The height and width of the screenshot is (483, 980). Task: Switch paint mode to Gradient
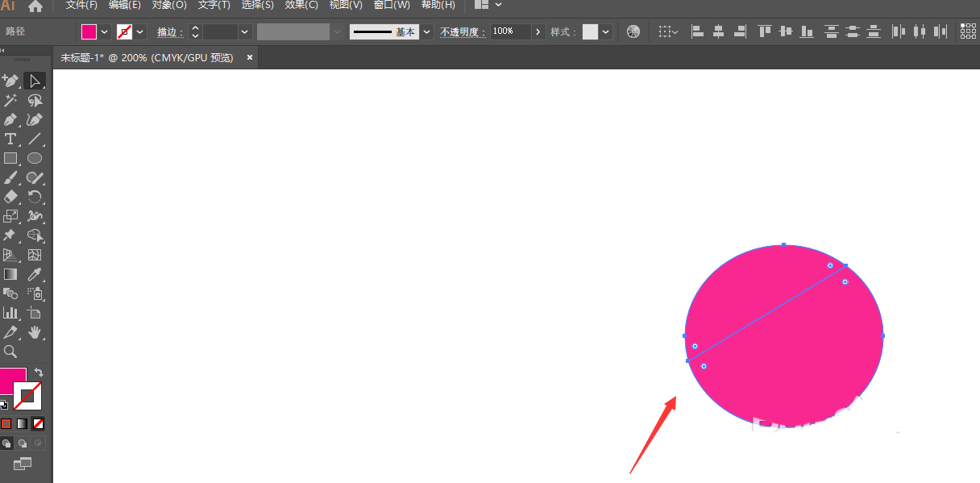[22, 423]
